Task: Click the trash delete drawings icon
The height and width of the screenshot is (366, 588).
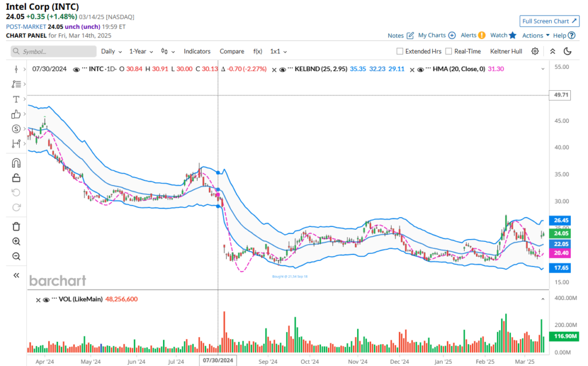Action: (x=16, y=226)
